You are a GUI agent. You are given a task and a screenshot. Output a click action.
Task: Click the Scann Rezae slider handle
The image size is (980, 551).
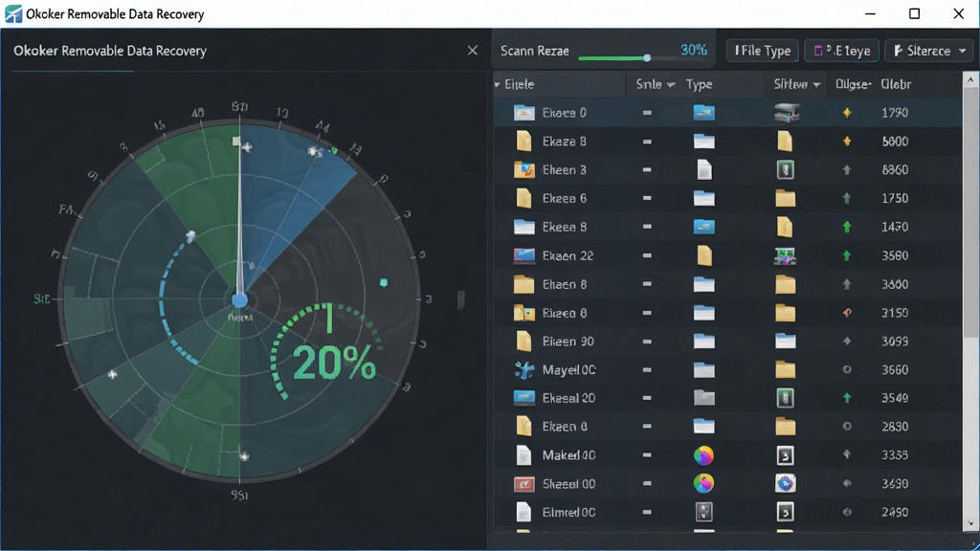click(x=647, y=58)
